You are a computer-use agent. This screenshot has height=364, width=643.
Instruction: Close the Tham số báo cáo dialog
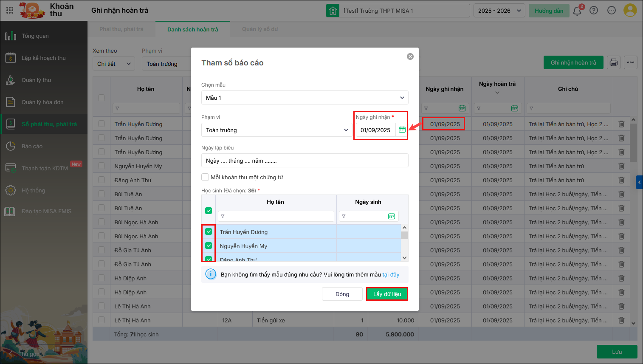[410, 56]
